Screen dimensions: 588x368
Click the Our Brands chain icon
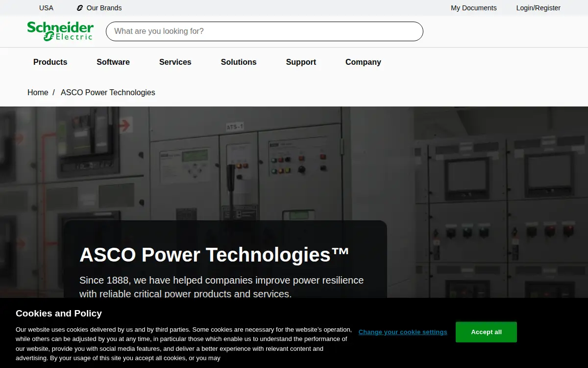(80, 8)
